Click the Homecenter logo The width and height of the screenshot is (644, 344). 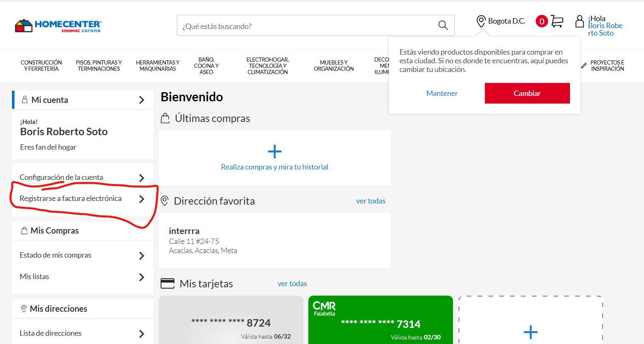pyautogui.click(x=58, y=26)
